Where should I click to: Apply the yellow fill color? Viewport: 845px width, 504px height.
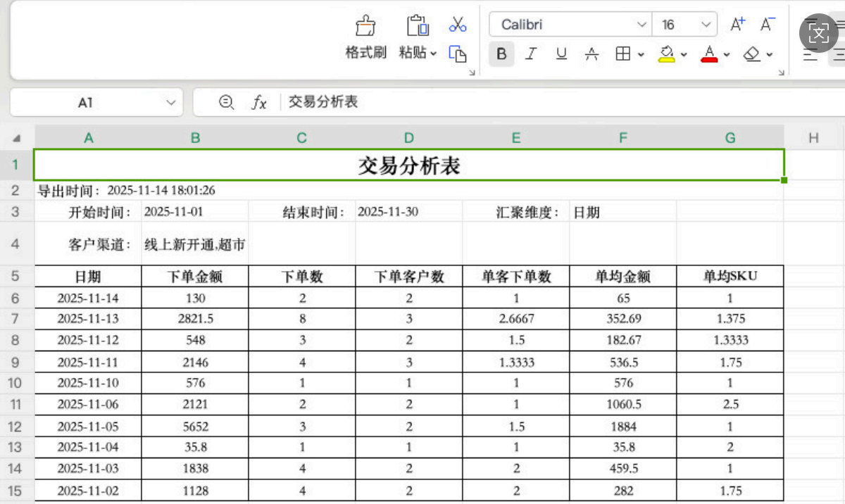tap(667, 54)
